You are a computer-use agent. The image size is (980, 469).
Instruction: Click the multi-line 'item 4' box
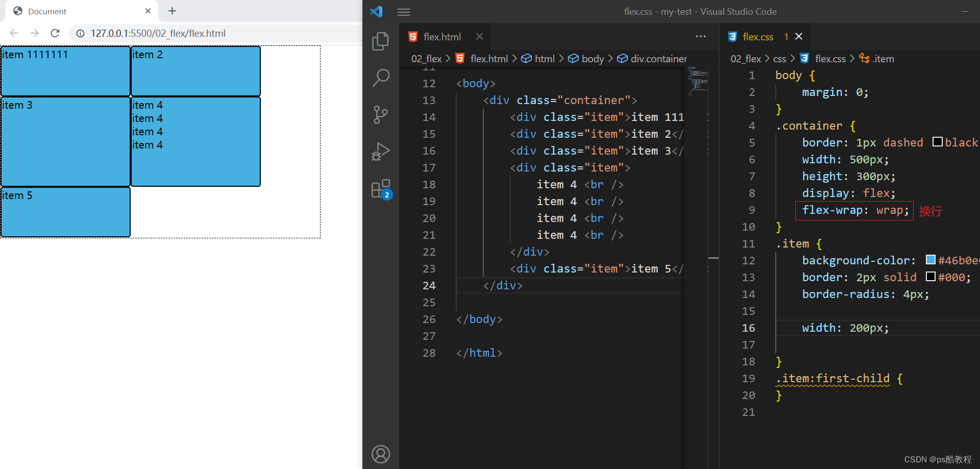pyautogui.click(x=195, y=142)
